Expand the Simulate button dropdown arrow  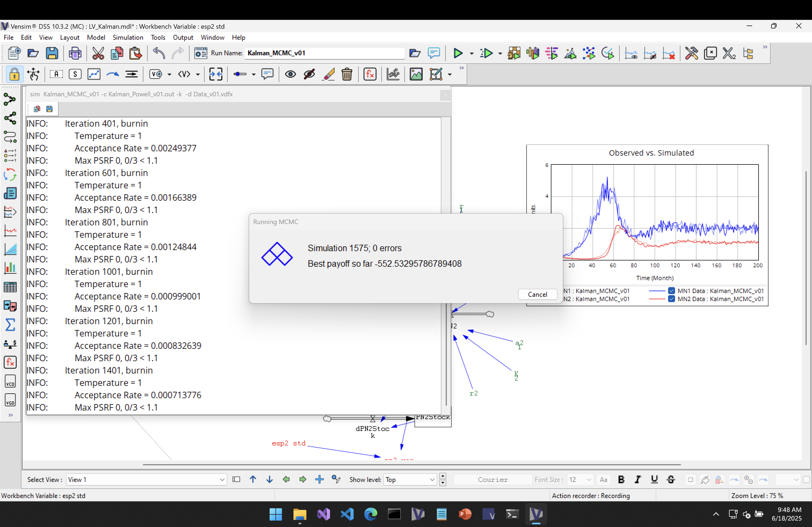pyautogui.click(x=472, y=53)
